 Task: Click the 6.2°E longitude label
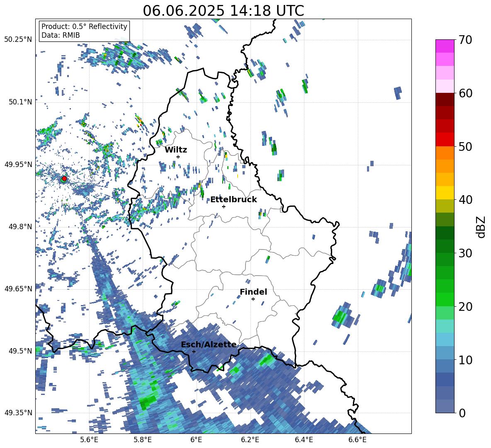tap(250, 440)
